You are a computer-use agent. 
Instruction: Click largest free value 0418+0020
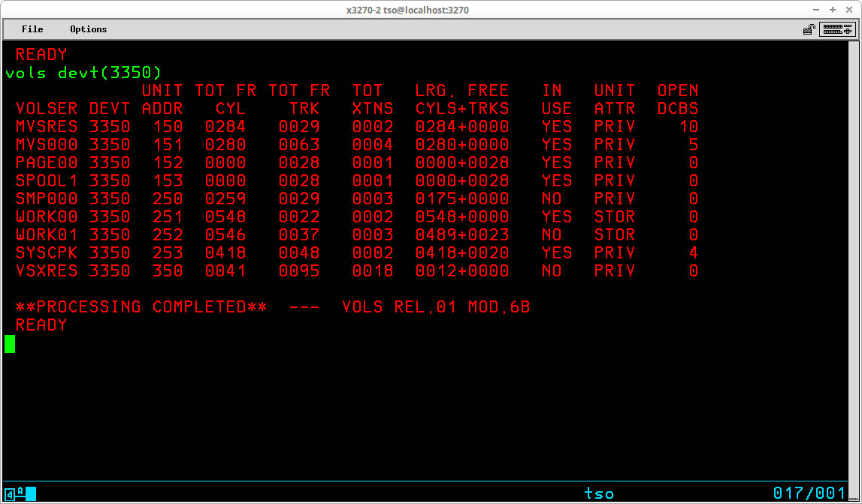462,253
